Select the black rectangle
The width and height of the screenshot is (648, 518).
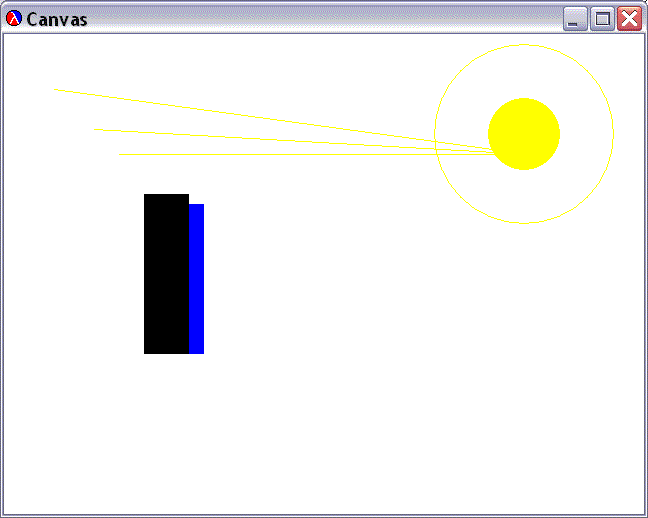click(x=166, y=273)
